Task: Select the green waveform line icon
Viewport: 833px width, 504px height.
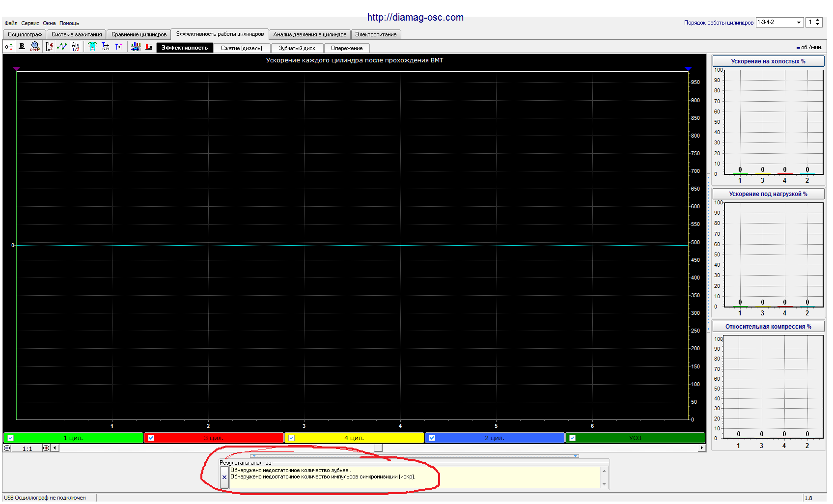Action: coord(62,47)
